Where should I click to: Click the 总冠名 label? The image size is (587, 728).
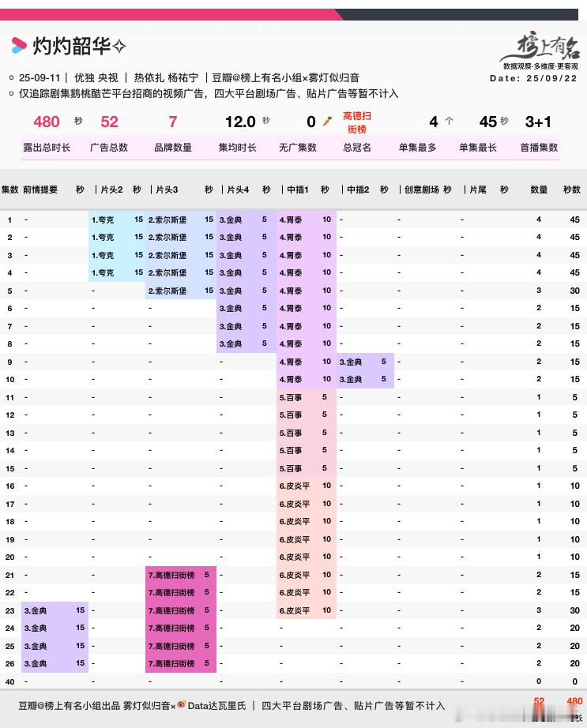(x=356, y=148)
